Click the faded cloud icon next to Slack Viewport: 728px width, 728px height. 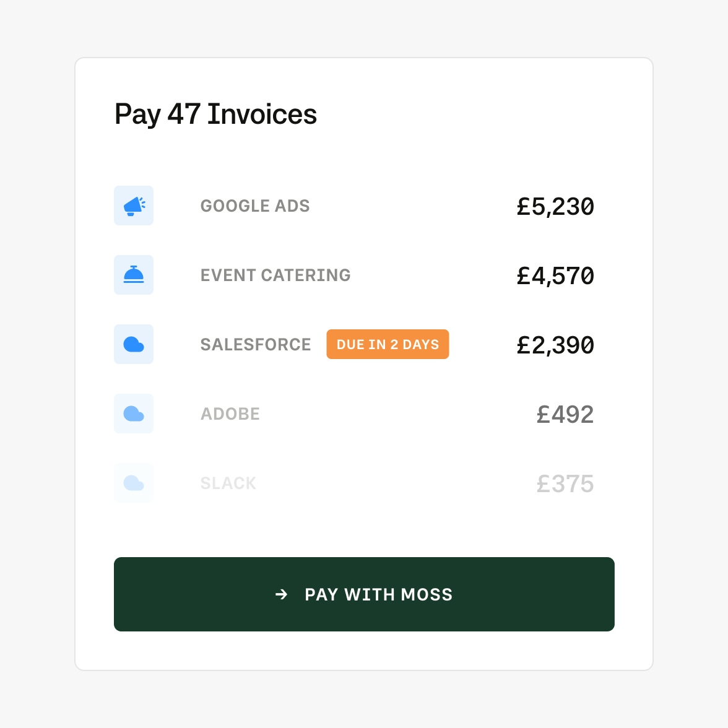point(134,483)
